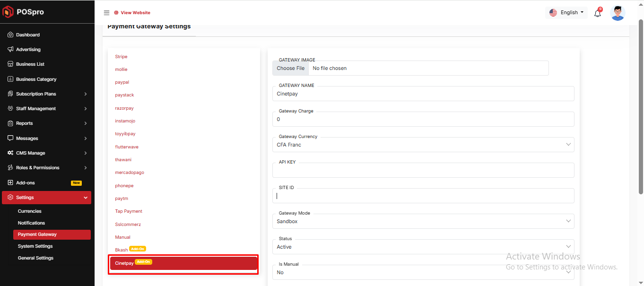Open the English language selector
The height and width of the screenshot is (286, 644).
(566, 13)
